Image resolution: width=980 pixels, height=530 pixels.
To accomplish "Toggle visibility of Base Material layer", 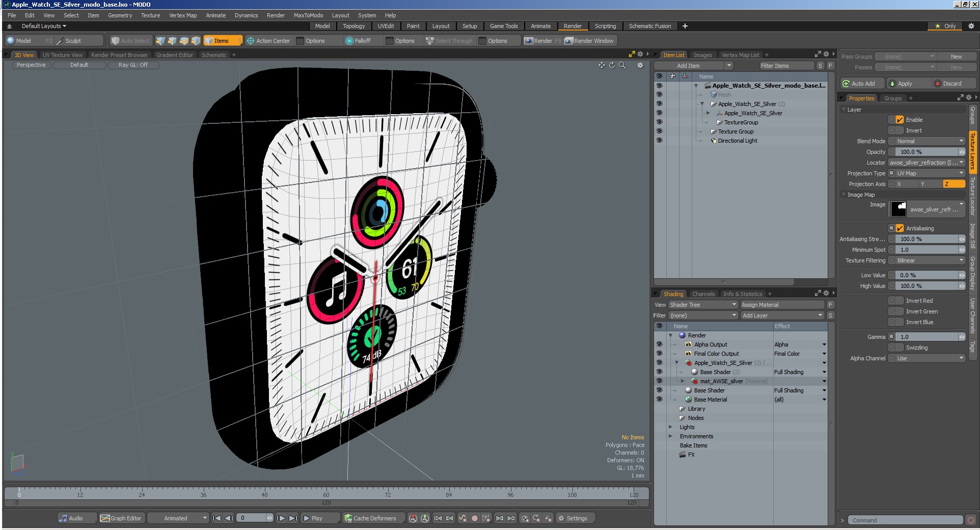I will [x=659, y=399].
